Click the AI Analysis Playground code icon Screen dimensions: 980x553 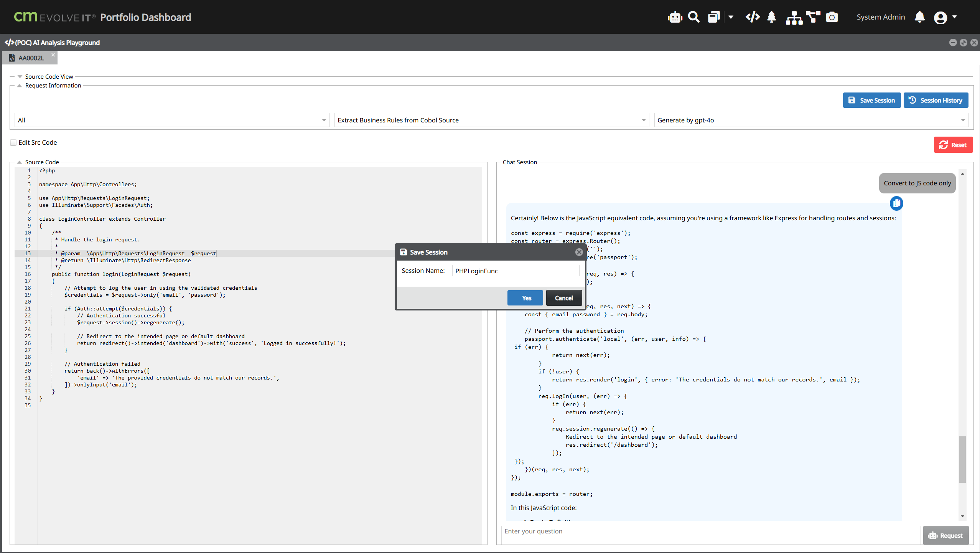pyautogui.click(x=9, y=43)
